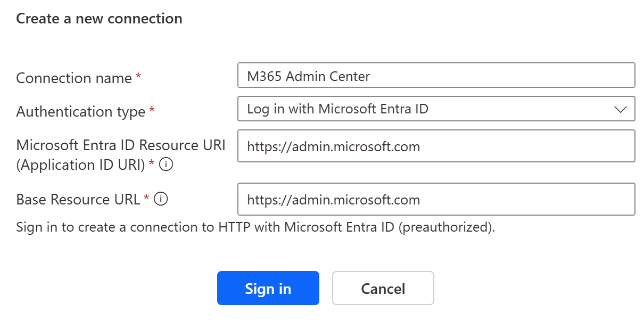The width and height of the screenshot is (644, 320).
Task: Click the required asterisk after Connection name
Action: [x=138, y=77]
